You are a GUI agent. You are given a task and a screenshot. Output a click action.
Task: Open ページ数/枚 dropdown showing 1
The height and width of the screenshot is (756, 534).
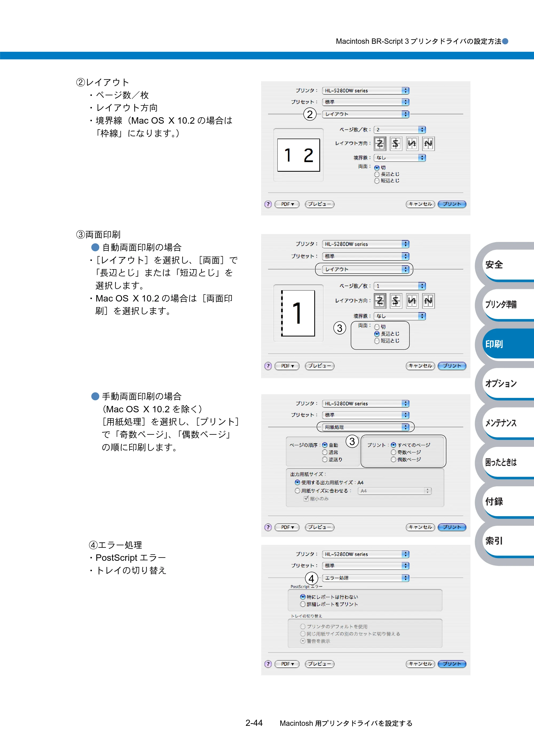(x=400, y=286)
